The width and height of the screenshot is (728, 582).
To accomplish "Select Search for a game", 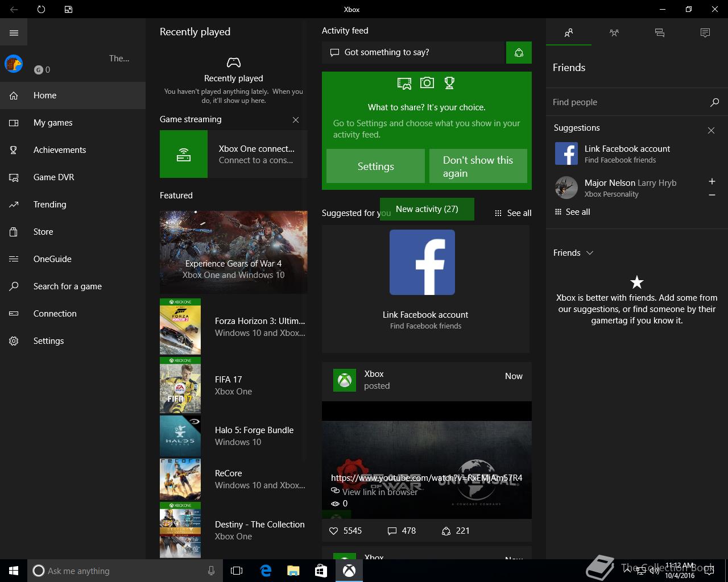I will click(x=73, y=286).
